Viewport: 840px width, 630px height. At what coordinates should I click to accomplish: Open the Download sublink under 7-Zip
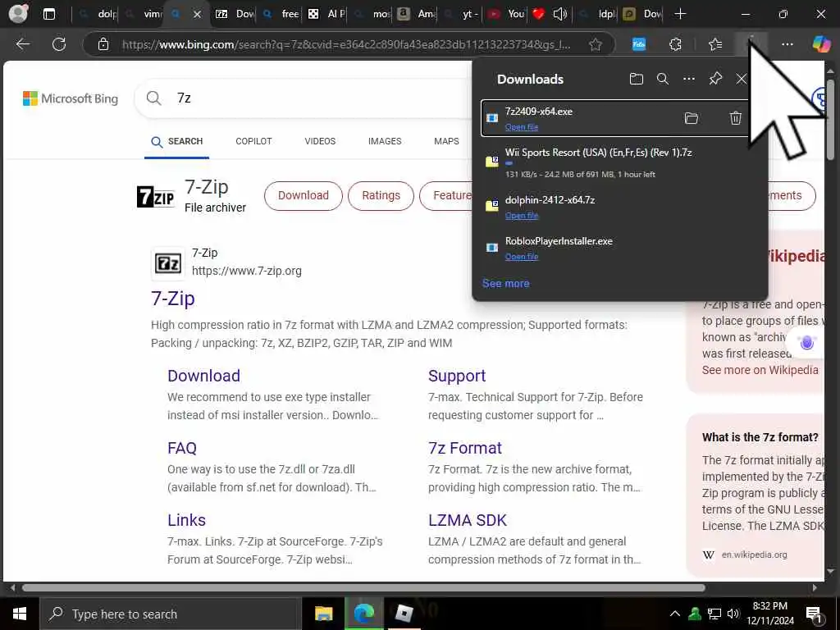[203, 376]
